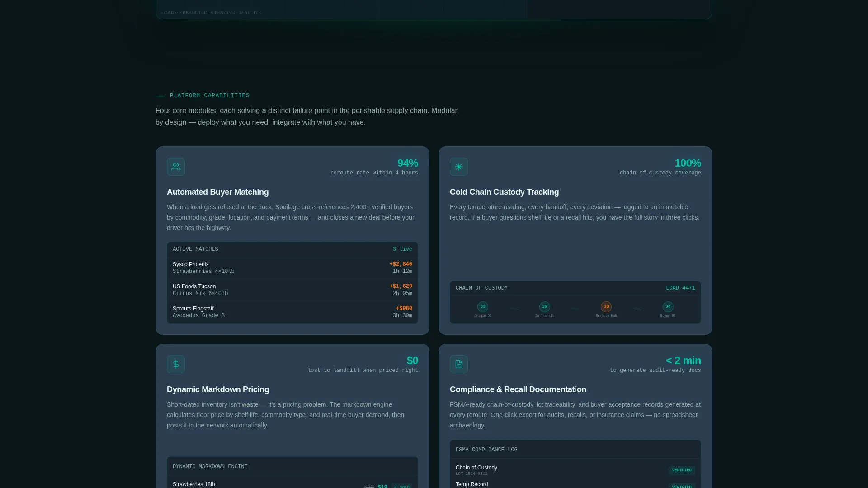The height and width of the screenshot is (488, 868).
Task: Click the '3h 30m' time for Sprouts Flagstaff
Action: pyautogui.click(x=402, y=316)
